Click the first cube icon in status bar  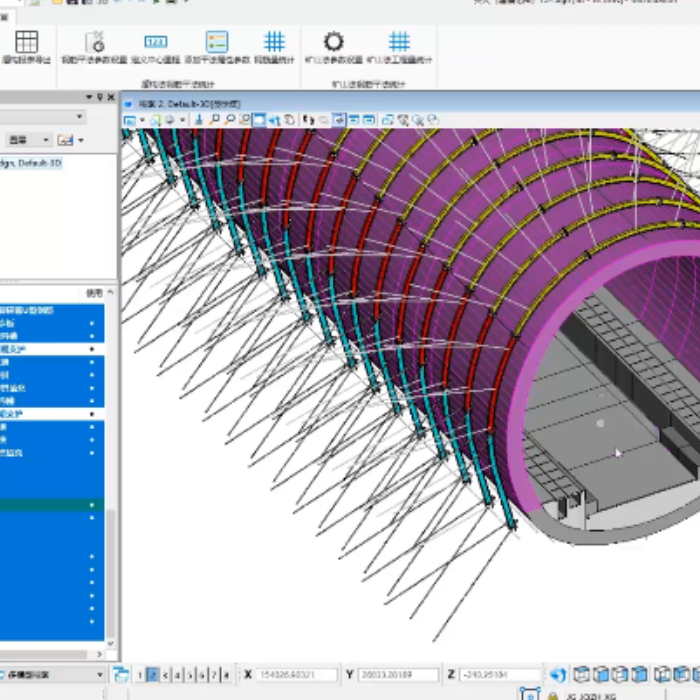click(582, 675)
